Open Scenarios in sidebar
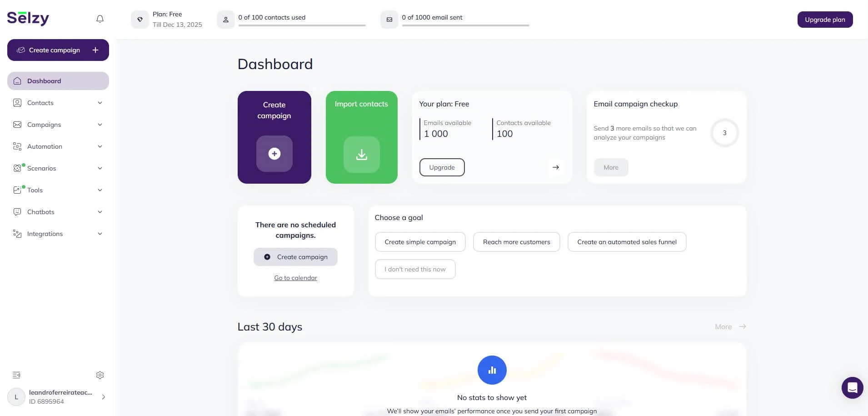The height and width of the screenshot is (416, 868). (58, 168)
